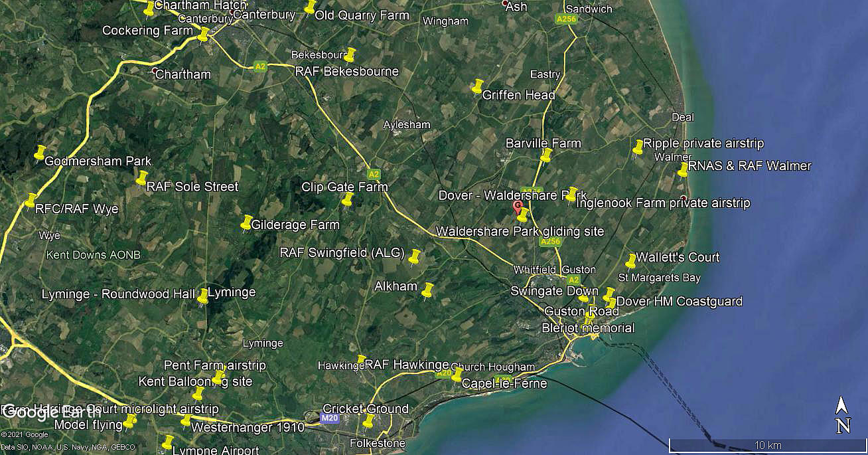Image resolution: width=868 pixels, height=455 pixels.
Task: Click the Dover HM Coastguard label
Action: [680, 302]
